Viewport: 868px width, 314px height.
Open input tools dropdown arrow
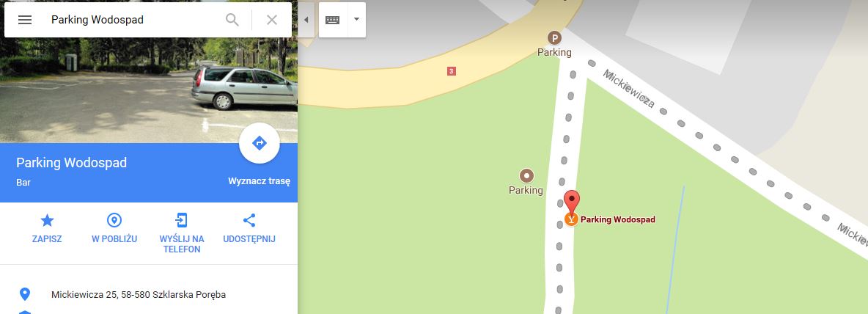[x=356, y=19]
